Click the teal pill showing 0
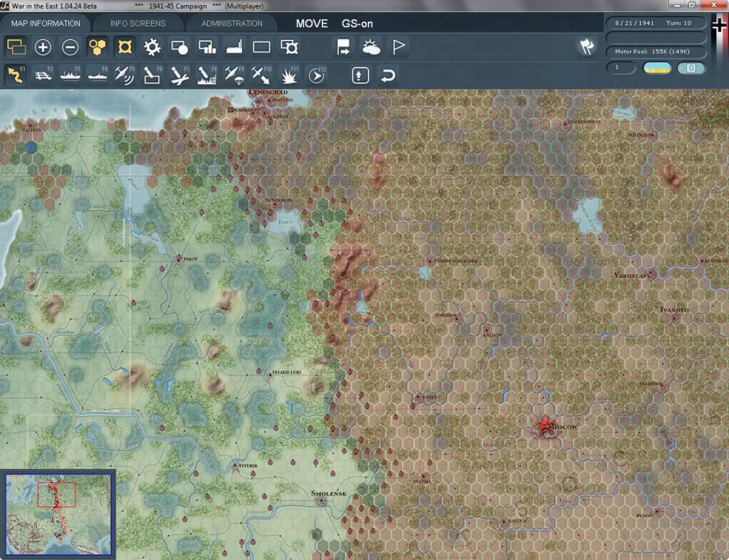Viewport: 729px width, 560px height. pyautogui.click(x=691, y=68)
